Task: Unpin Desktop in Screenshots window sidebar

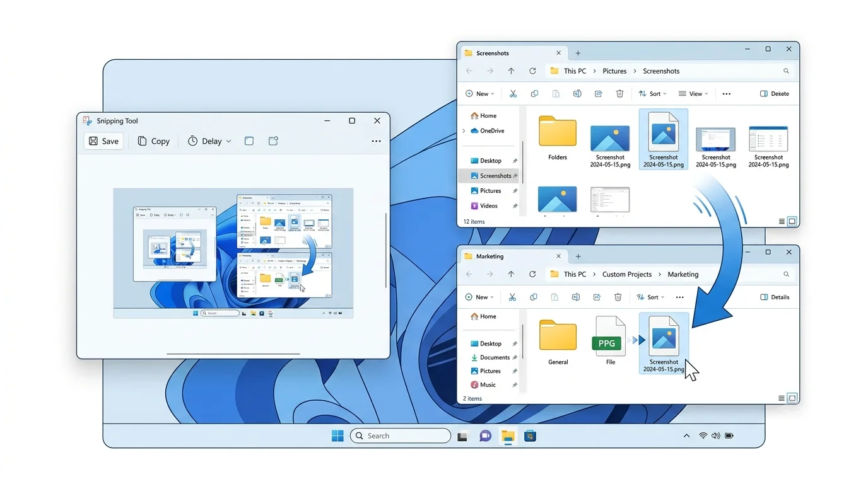Action: (x=515, y=161)
